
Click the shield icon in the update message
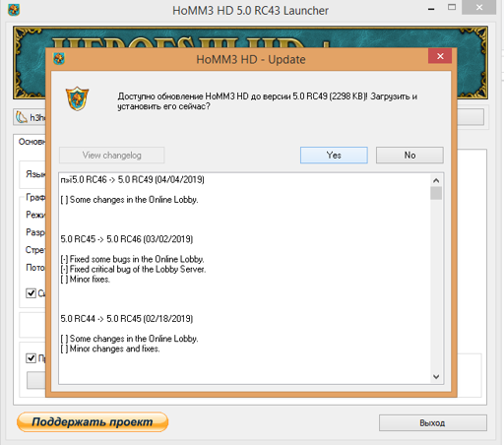77,98
